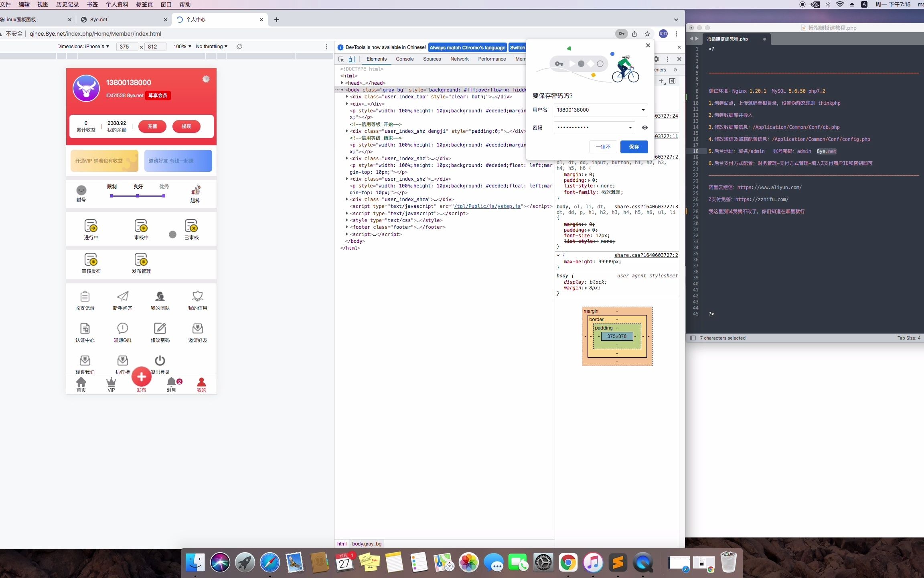Switch to the Network tab
Viewport: 924px width, 578px height.
click(460, 59)
